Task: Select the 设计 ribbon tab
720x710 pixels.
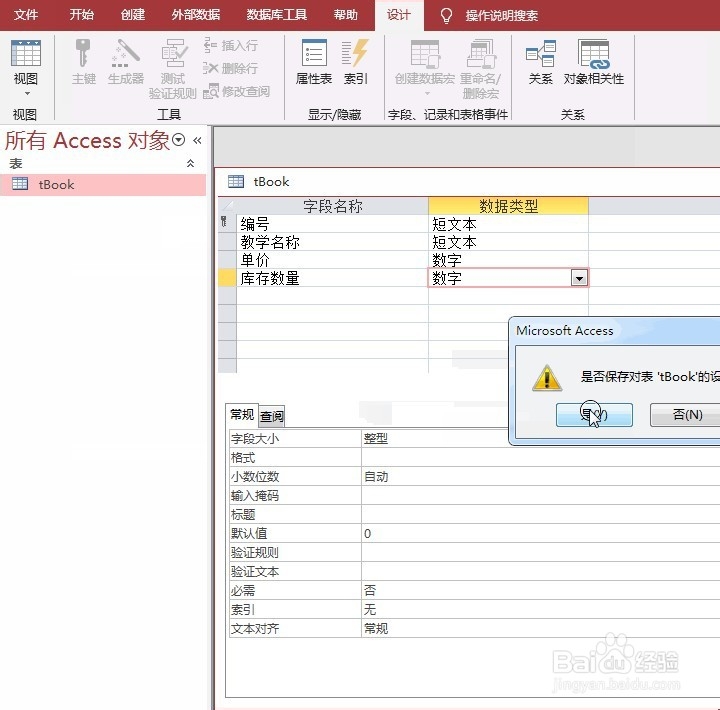Action: tap(399, 15)
